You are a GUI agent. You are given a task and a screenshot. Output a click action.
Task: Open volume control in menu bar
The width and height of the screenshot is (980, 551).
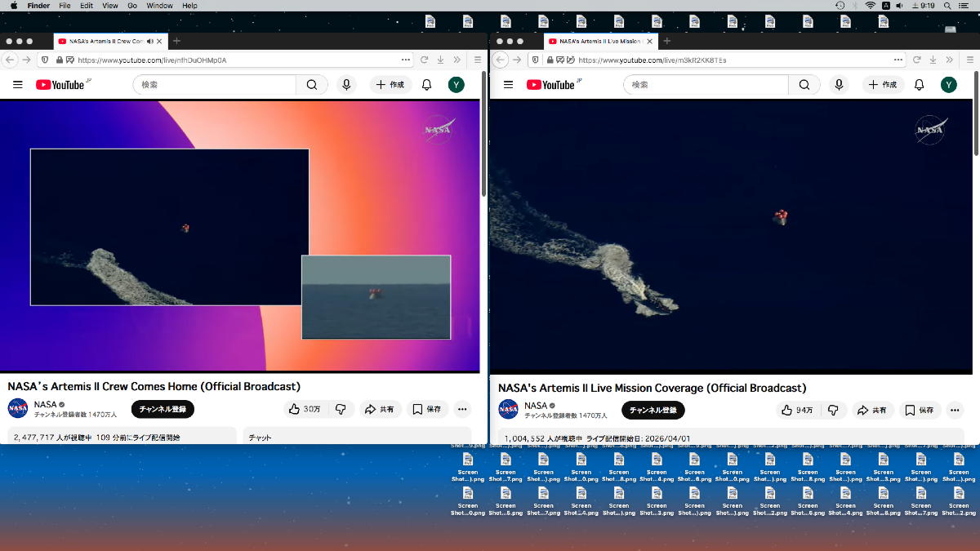tap(899, 6)
